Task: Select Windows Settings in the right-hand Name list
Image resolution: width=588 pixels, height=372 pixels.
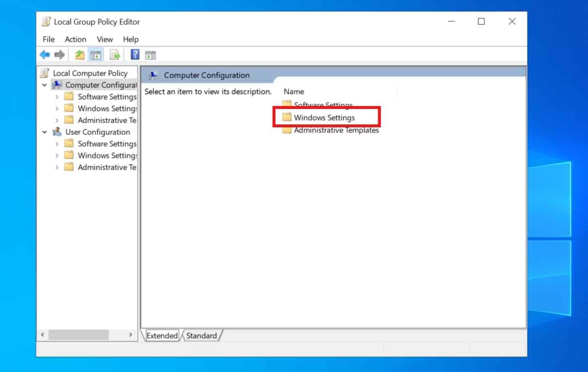Action: [318, 117]
